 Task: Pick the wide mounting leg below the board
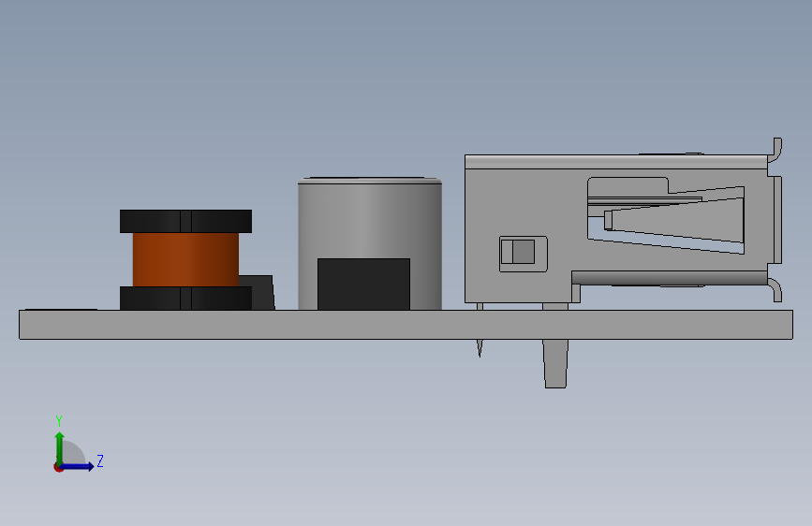click(555, 363)
